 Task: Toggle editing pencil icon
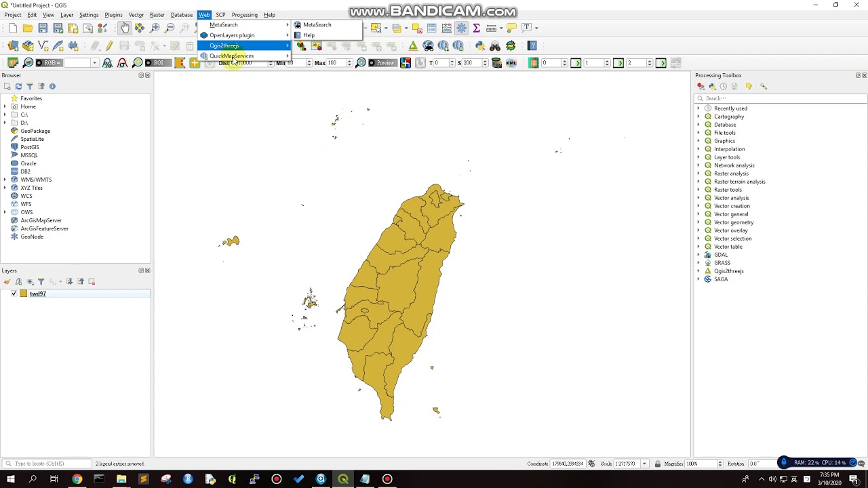tap(109, 45)
